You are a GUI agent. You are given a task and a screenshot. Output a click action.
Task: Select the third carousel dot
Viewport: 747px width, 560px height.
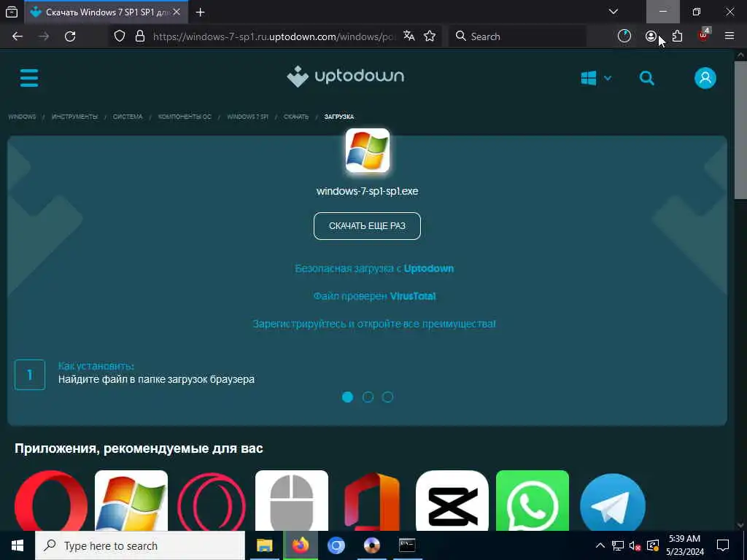coord(388,397)
